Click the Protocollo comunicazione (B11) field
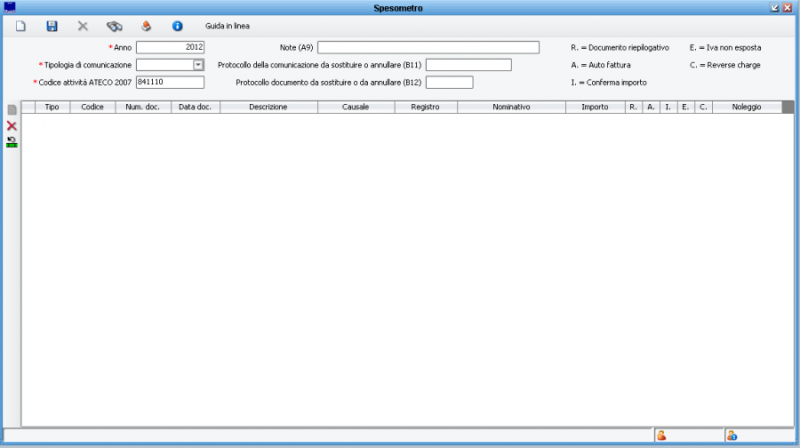 pyautogui.click(x=468, y=65)
